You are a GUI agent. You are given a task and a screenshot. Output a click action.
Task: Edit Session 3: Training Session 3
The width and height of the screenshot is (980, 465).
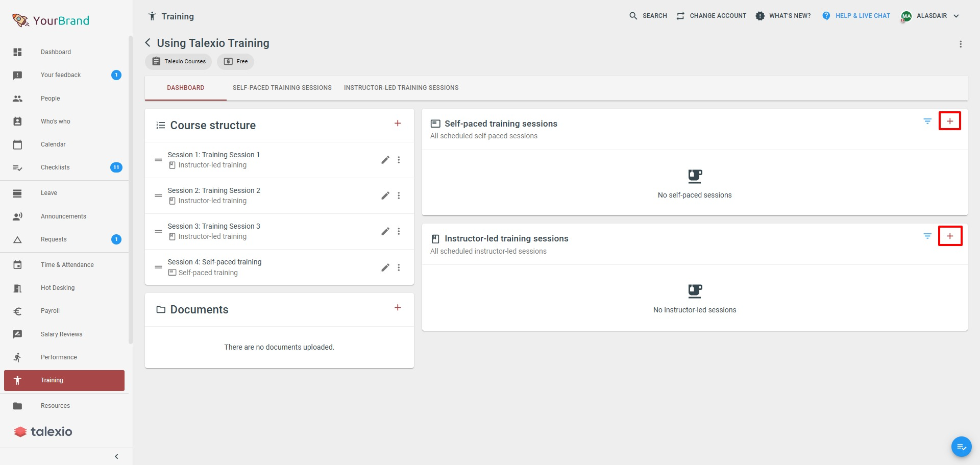tap(385, 231)
